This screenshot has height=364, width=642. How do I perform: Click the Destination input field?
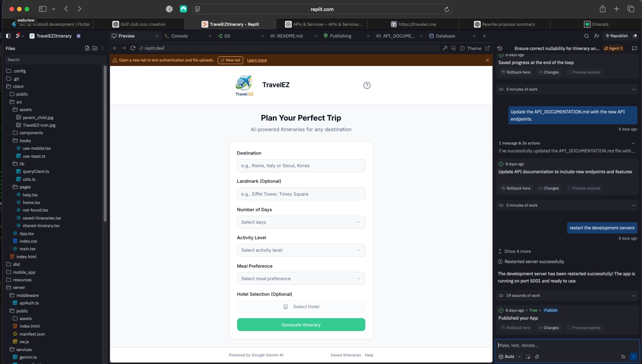(x=301, y=166)
